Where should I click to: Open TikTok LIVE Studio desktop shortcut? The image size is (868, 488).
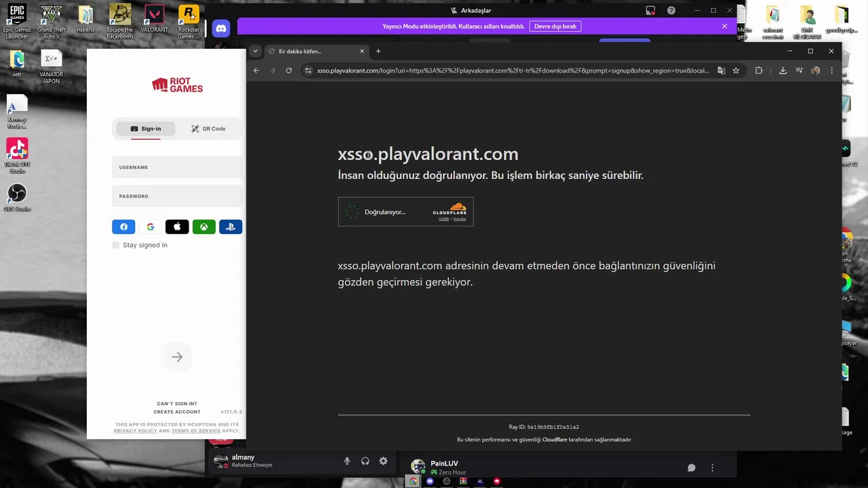[x=17, y=156]
